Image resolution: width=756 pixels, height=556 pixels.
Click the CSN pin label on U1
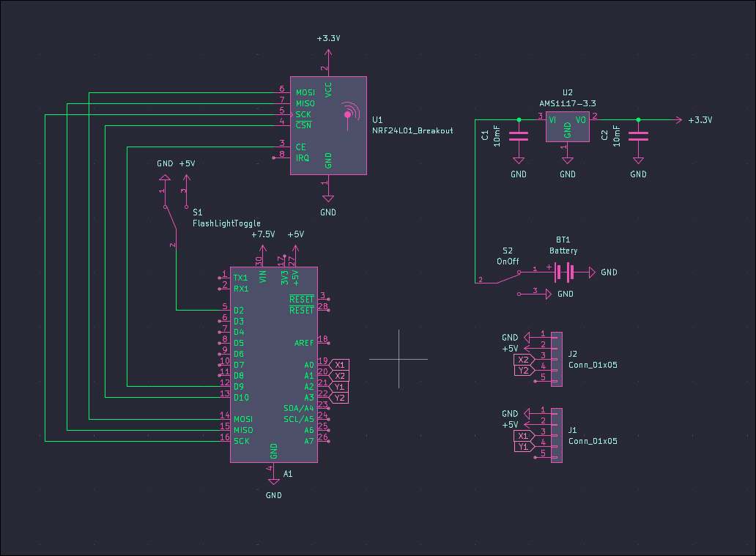(303, 125)
